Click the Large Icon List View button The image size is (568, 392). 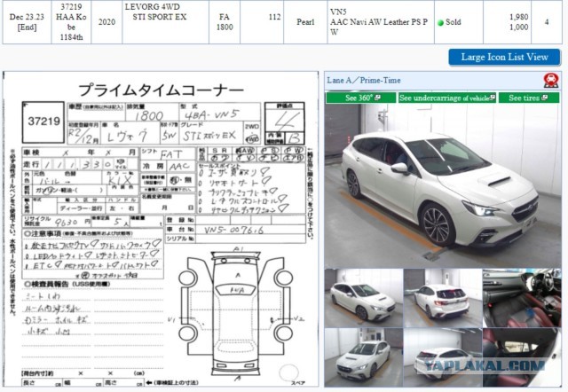(504, 57)
